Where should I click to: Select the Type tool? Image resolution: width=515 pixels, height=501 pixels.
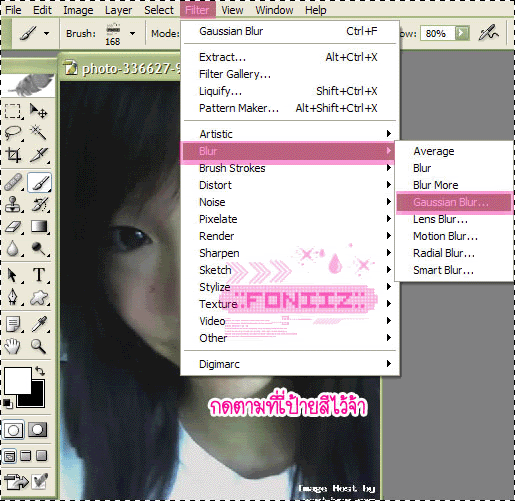(x=39, y=275)
